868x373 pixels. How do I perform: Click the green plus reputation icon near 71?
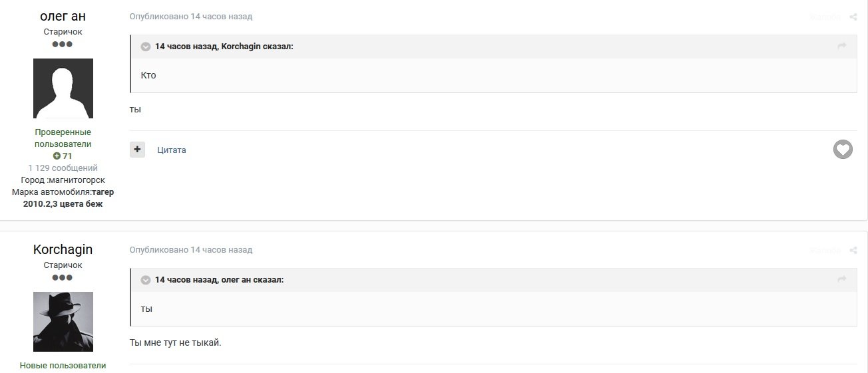click(57, 156)
